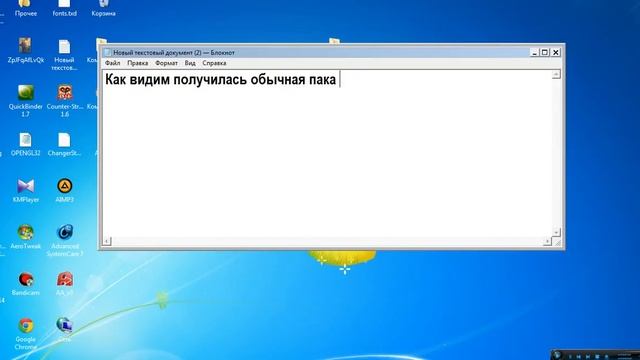
Task: Open the Вид menu
Action: coord(190,63)
